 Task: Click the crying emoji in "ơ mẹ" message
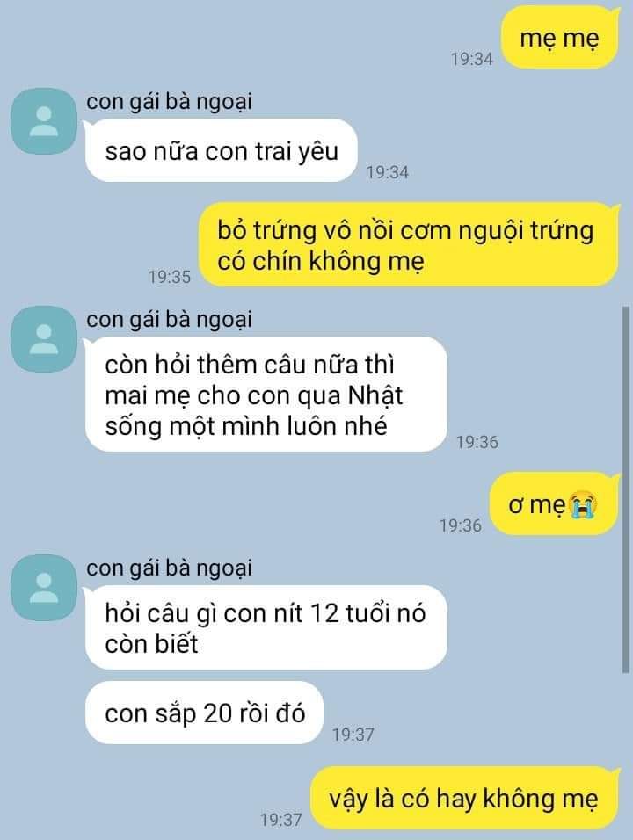tap(584, 505)
